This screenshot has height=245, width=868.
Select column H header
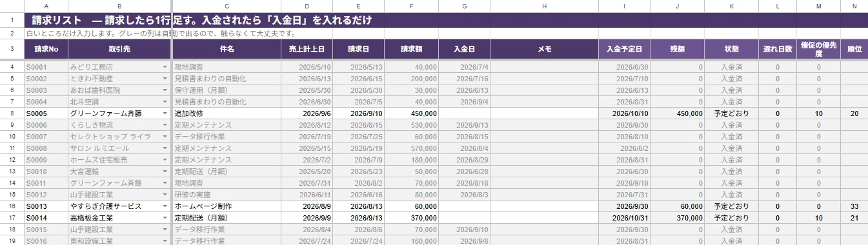click(x=544, y=6)
